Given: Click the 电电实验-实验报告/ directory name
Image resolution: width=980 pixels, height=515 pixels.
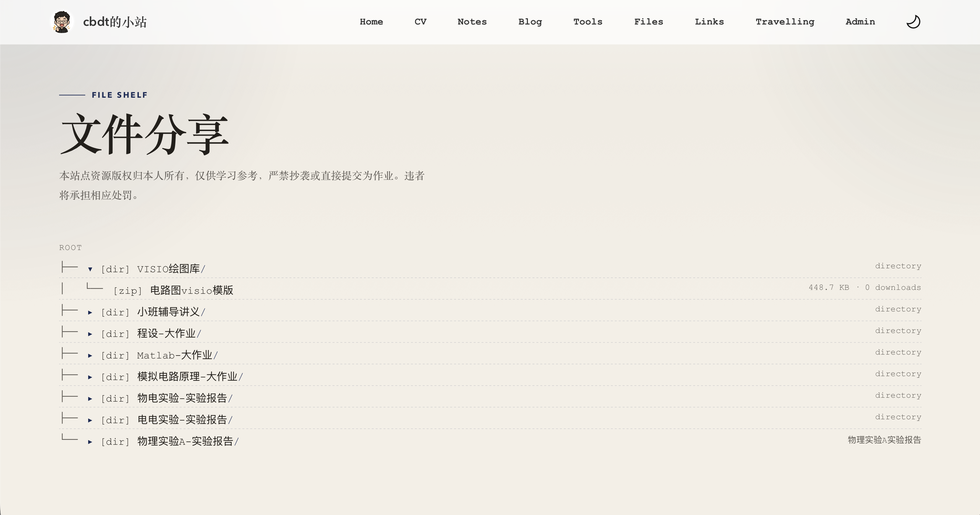Looking at the screenshot, I should [185, 420].
